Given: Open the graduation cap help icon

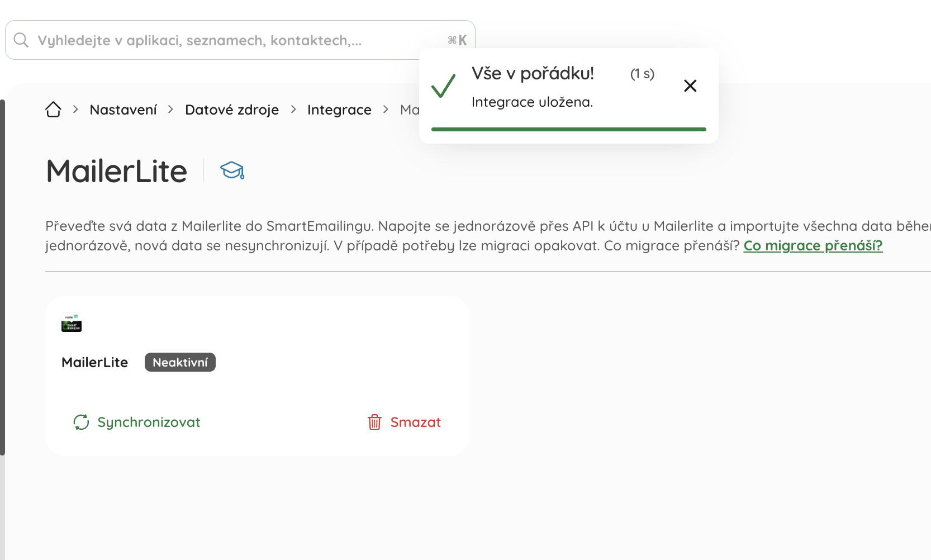Looking at the screenshot, I should pyautogui.click(x=232, y=170).
